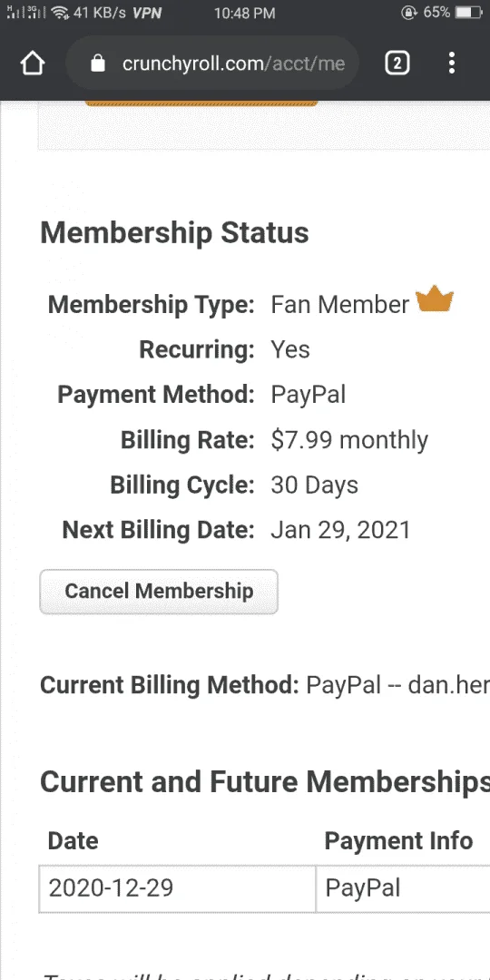Tap the padlock site security icon
Image resolution: width=490 pixels, height=980 pixels.
pos(97,64)
